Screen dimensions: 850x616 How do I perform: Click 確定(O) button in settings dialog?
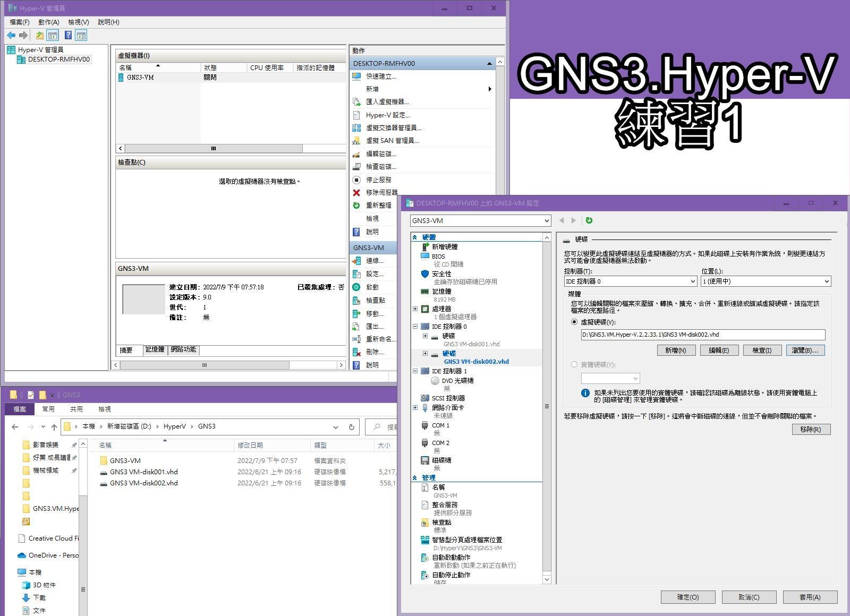[688, 597]
